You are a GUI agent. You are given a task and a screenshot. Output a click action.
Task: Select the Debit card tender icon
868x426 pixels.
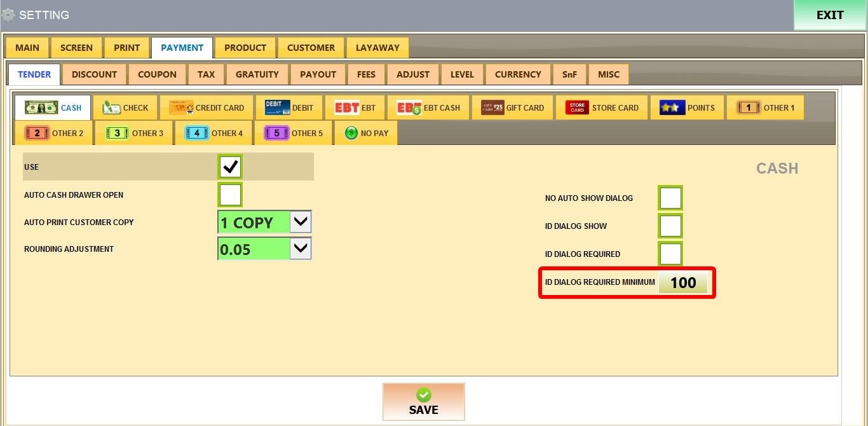pyautogui.click(x=277, y=107)
